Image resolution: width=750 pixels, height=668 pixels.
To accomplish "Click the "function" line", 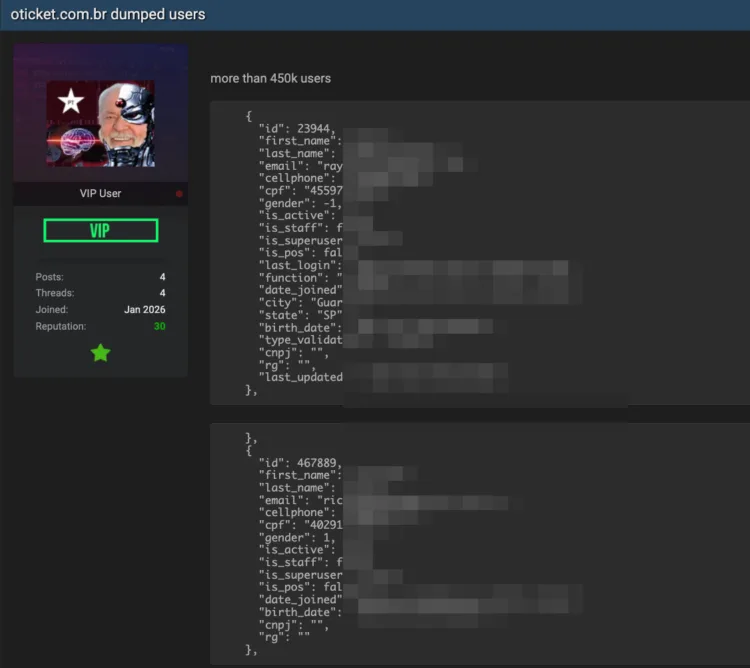I will pos(300,277).
